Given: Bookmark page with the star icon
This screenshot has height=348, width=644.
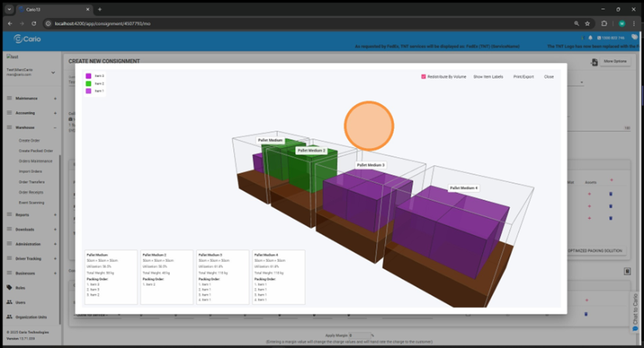Looking at the screenshot, I should (x=588, y=23).
